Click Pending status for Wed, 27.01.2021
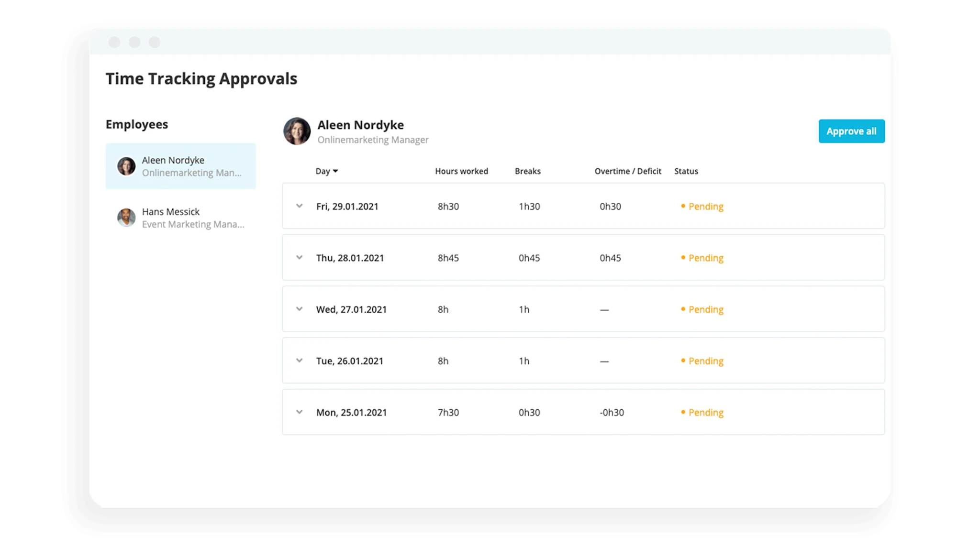The height and width of the screenshot is (546, 980). point(705,310)
